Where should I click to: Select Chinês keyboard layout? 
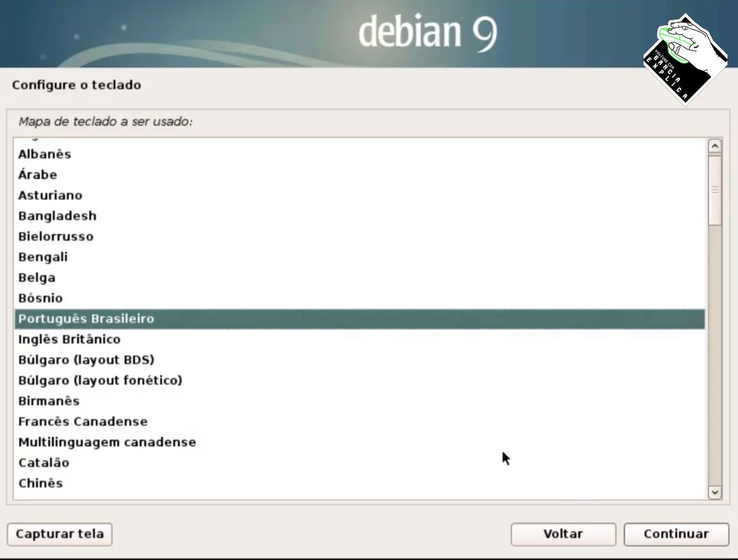coord(360,484)
